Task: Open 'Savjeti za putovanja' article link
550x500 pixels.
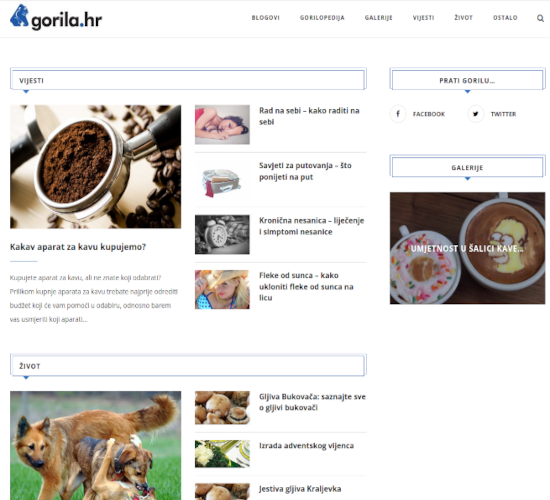Action: point(305,171)
